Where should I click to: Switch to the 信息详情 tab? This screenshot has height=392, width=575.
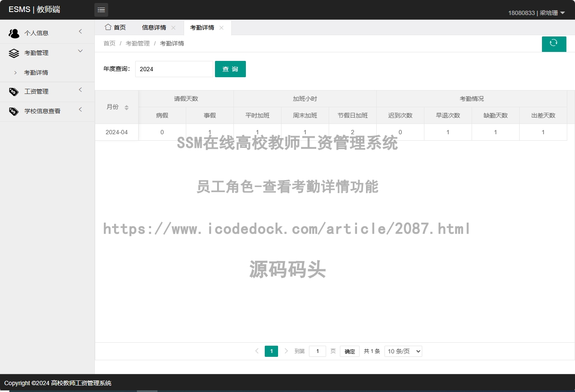coord(154,27)
